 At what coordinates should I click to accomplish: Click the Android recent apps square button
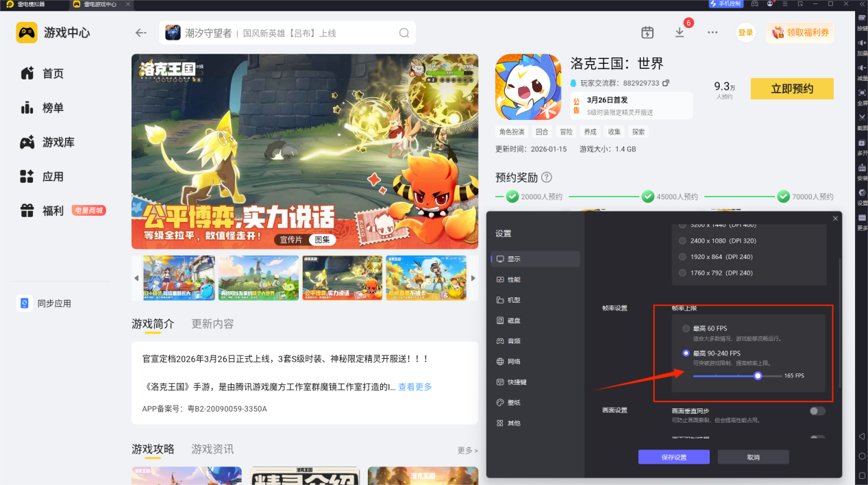[x=862, y=474]
